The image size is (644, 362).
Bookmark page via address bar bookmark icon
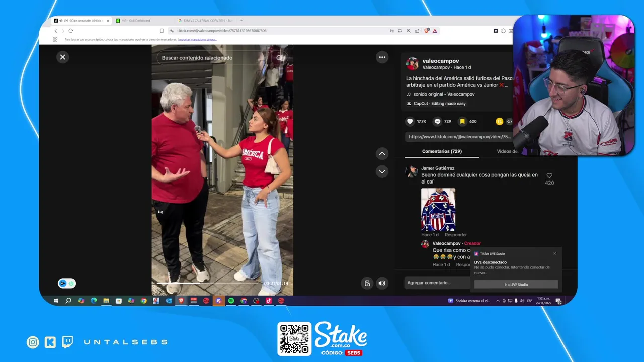[x=162, y=31]
